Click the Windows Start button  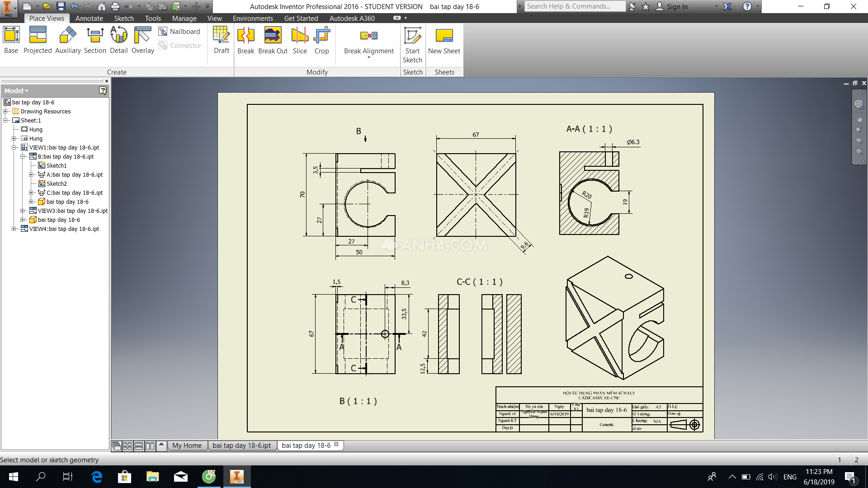tap(14, 477)
